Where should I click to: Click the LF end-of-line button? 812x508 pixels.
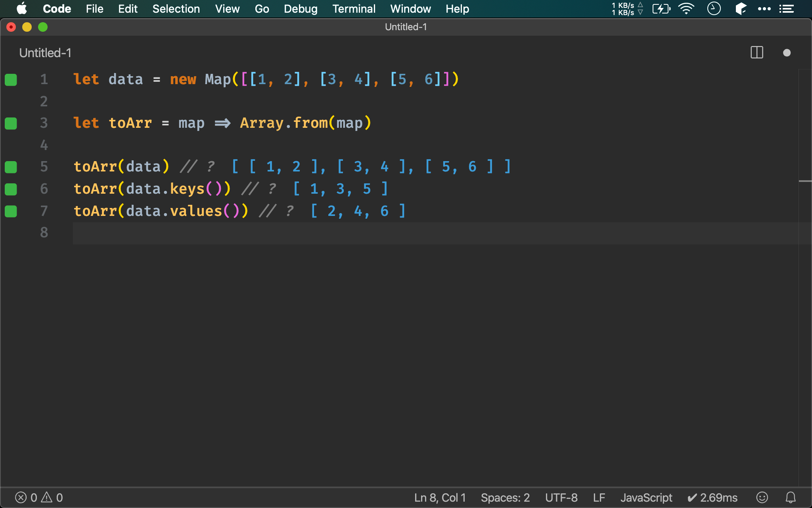pos(599,497)
